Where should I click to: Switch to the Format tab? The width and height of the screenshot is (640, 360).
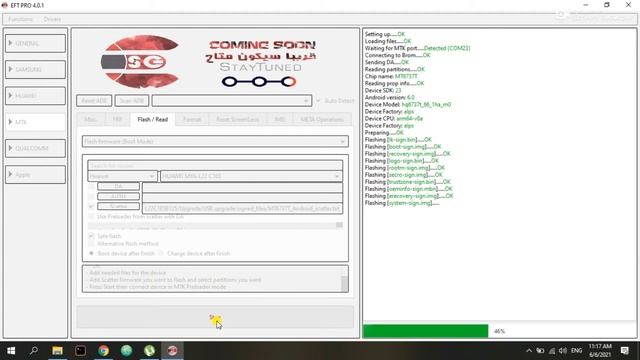tap(192, 120)
